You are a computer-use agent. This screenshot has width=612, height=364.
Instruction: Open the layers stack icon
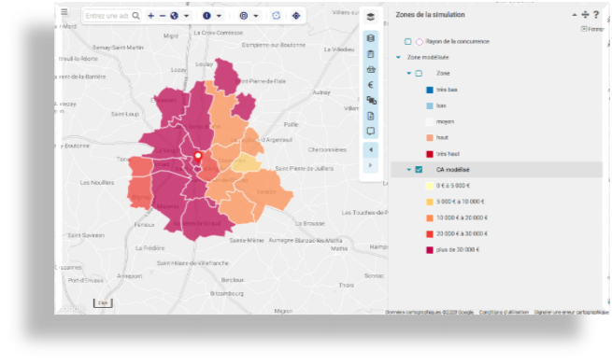(370, 17)
